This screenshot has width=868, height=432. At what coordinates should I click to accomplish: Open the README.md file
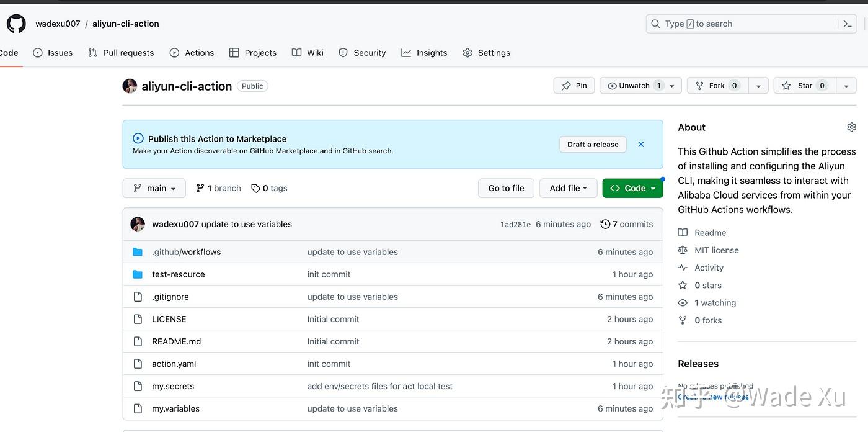[176, 341]
